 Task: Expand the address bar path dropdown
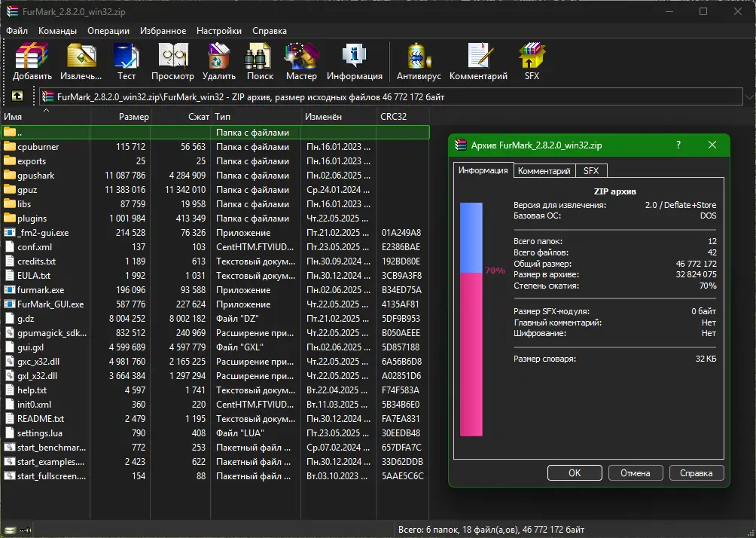pos(749,97)
